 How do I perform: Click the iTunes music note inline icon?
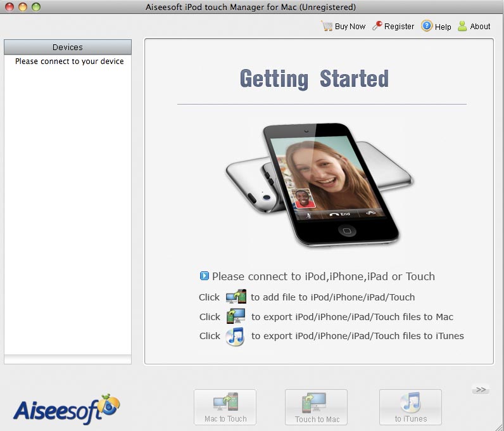235,337
